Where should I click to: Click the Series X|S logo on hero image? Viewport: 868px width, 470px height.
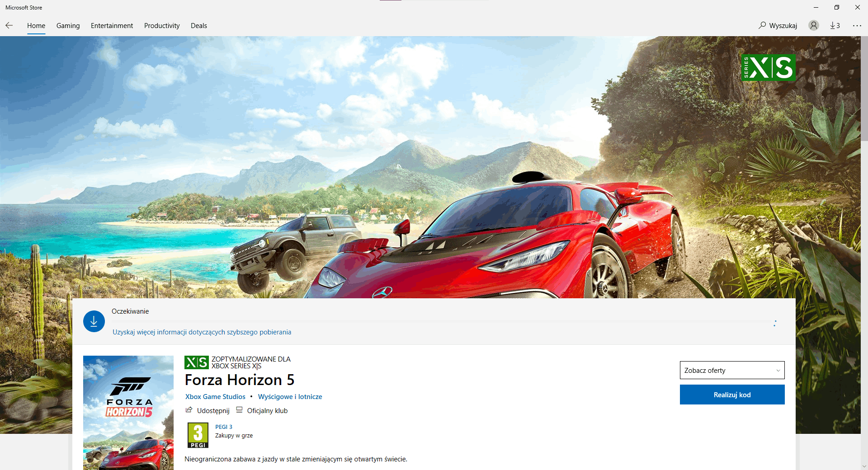768,68
